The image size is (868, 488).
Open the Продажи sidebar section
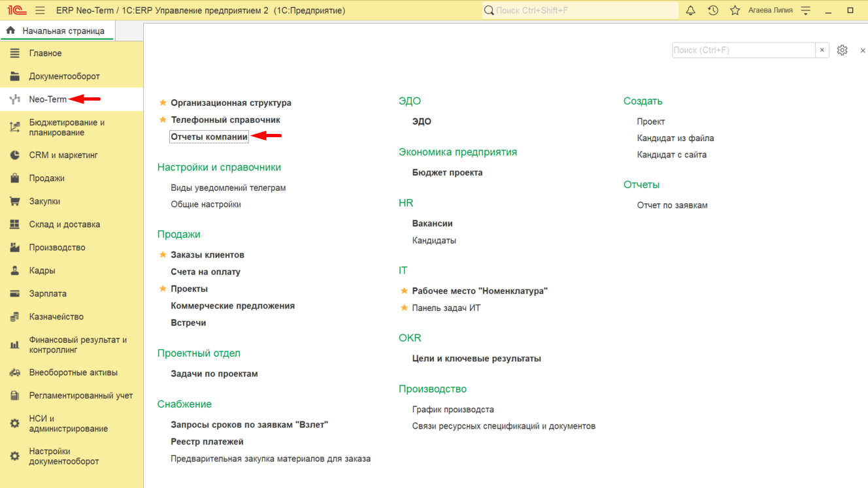pos(71,178)
